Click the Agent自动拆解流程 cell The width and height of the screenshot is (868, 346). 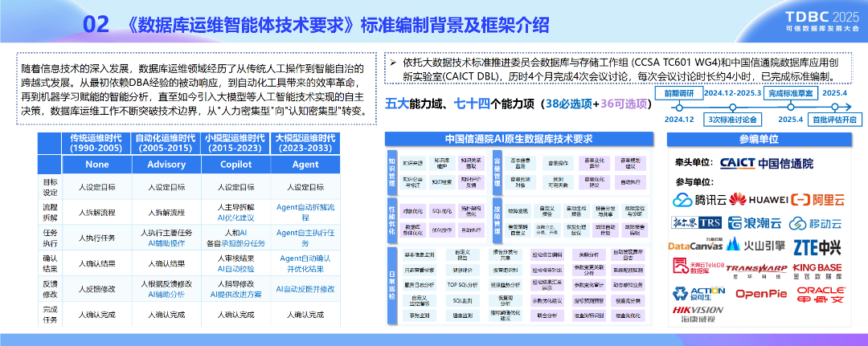pos(305,212)
